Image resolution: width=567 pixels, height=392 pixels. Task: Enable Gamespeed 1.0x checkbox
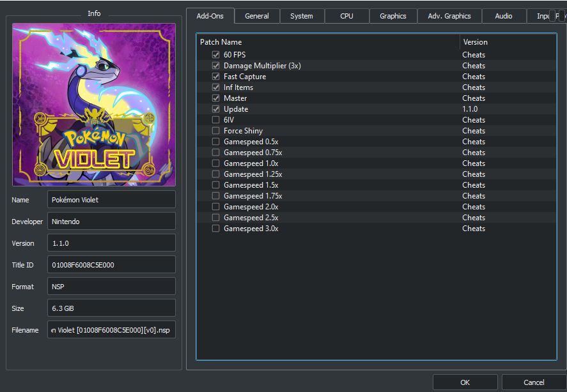click(215, 163)
